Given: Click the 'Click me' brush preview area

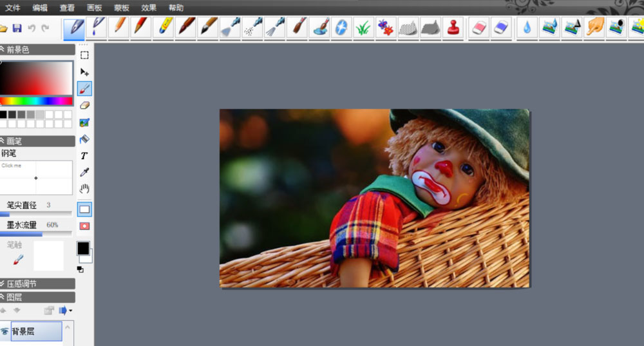Looking at the screenshot, I should (35, 178).
